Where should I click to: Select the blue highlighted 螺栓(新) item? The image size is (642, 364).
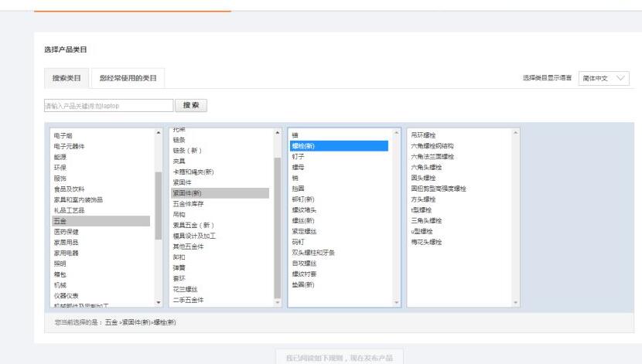click(339, 145)
